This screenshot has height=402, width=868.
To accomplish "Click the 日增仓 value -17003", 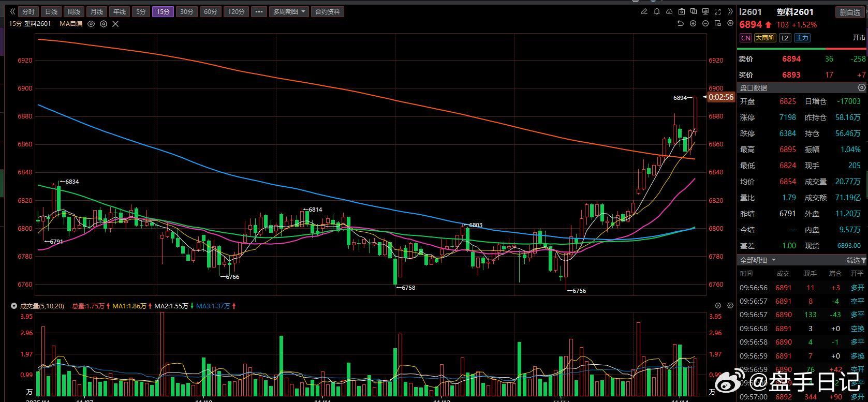I will tap(849, 101).
